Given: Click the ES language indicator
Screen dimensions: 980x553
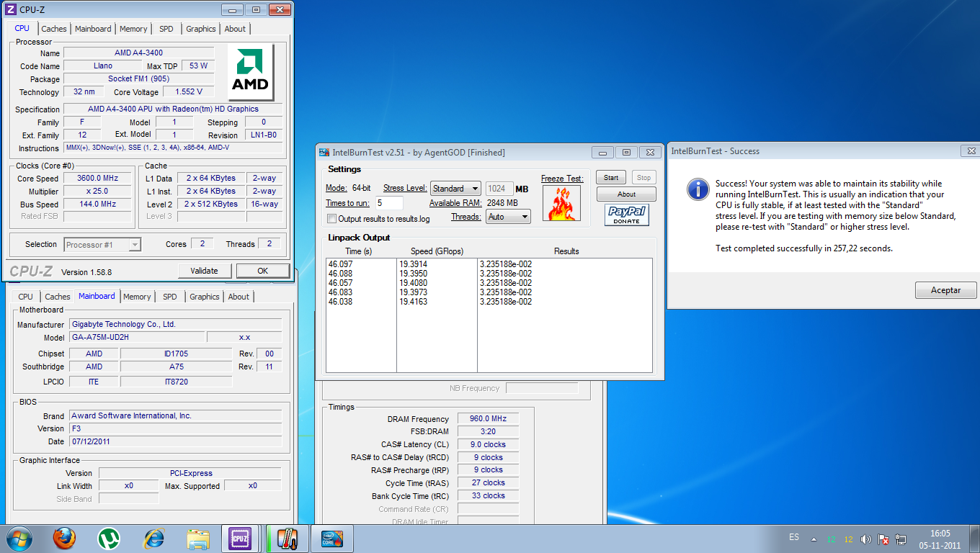Looking at the screenshot, I should 794,537.
